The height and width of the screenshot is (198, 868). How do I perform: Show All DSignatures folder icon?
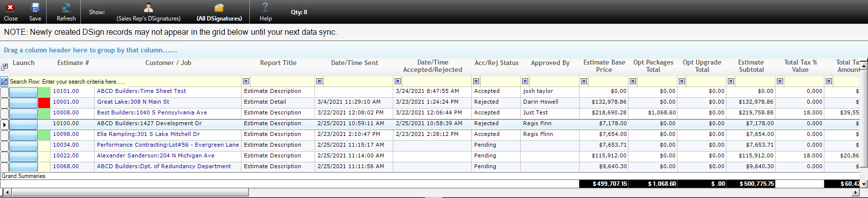219,8
